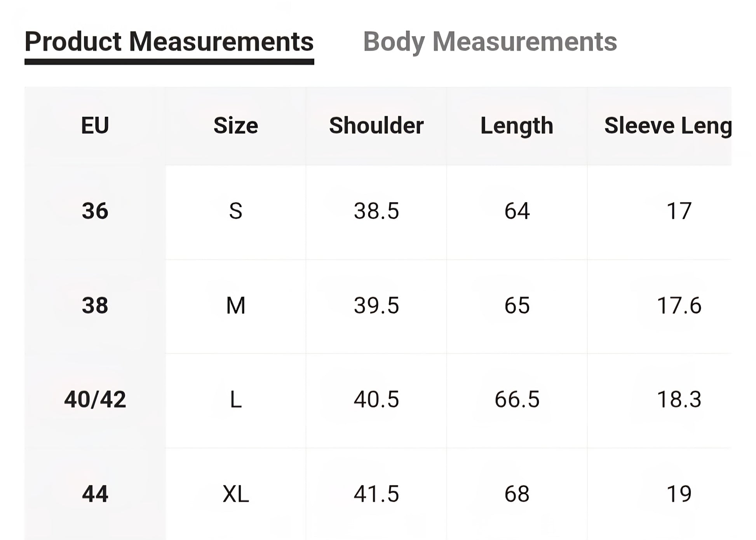This screenshot has width=756, height=540.
Task: Click sleeve length value 17.6
Action: tap(679, 306)
